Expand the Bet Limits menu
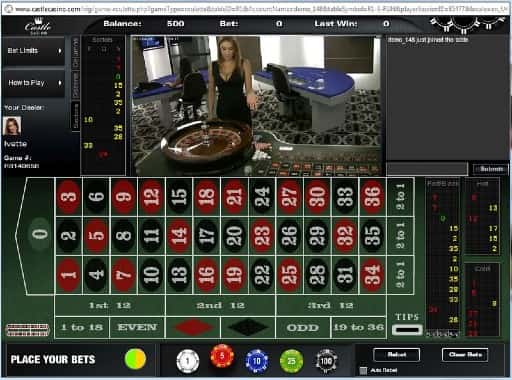 33,51
